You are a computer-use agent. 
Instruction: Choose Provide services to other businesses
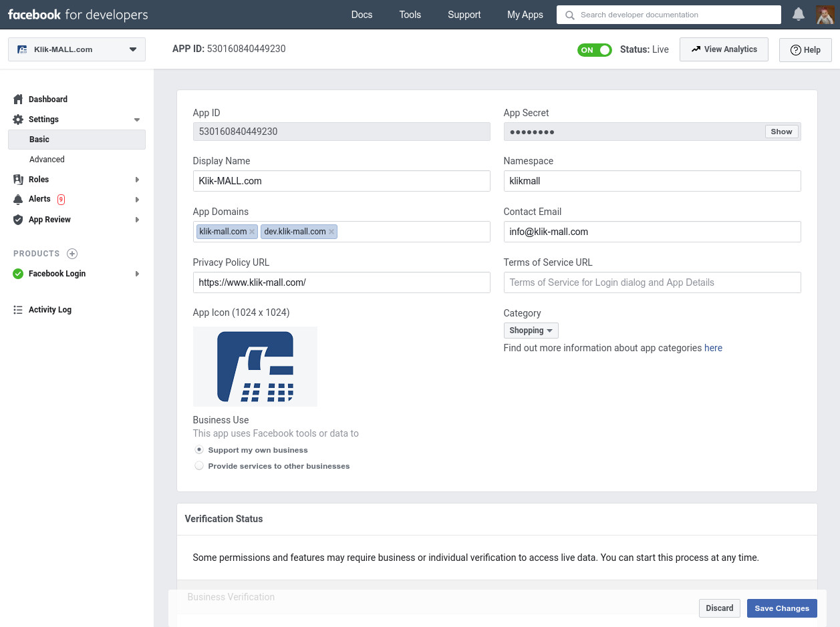pyautogui.click(x=198, y=465)
